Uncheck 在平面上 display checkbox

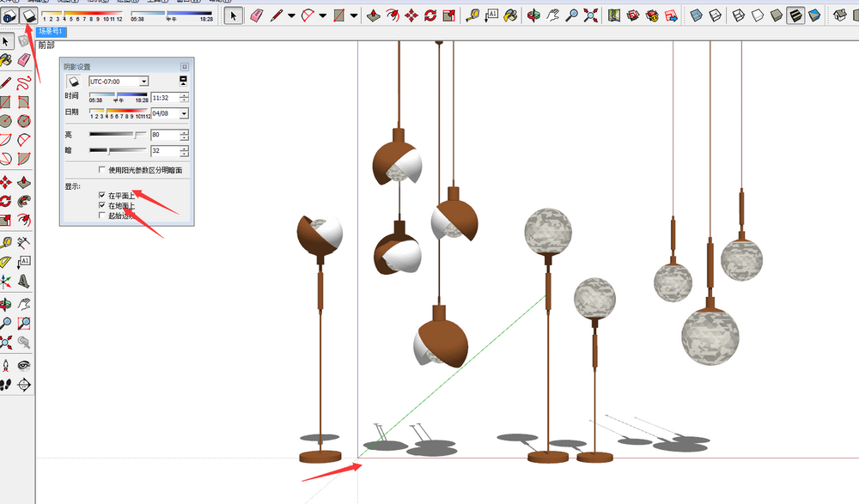[x=102, y=195]
